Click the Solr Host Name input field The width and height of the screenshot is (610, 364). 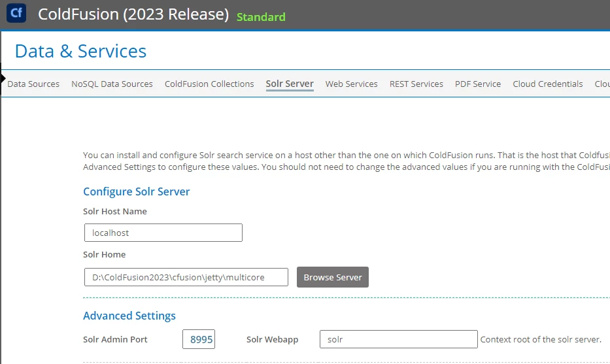(x=163, y=233)
